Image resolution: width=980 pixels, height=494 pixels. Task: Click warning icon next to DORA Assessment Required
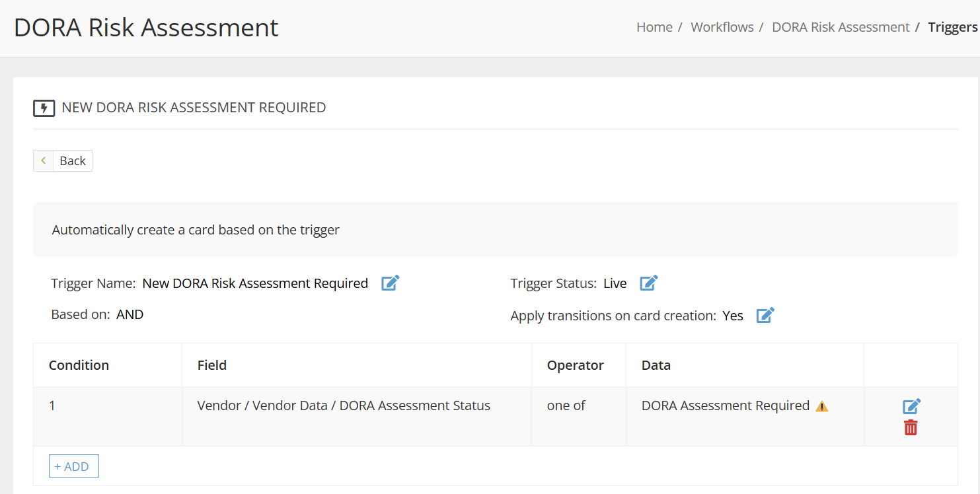(821, 406)
